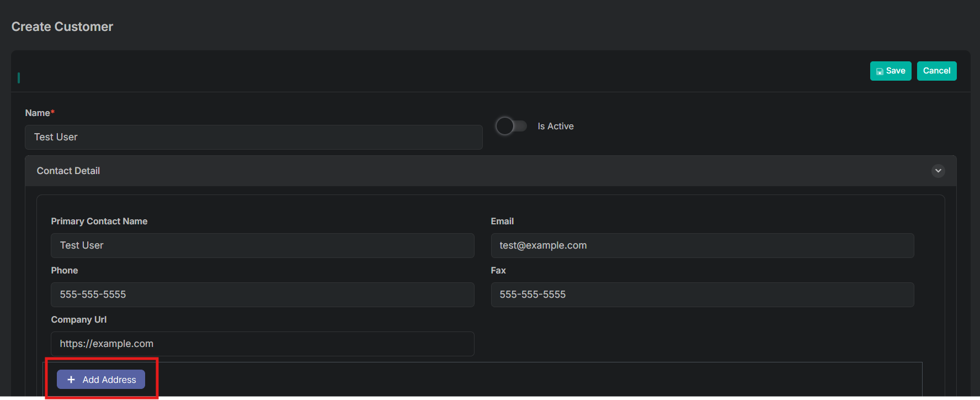Viewport: 980px width, 400px height.
Task: Click the Save button
Action: coord(891,71)
